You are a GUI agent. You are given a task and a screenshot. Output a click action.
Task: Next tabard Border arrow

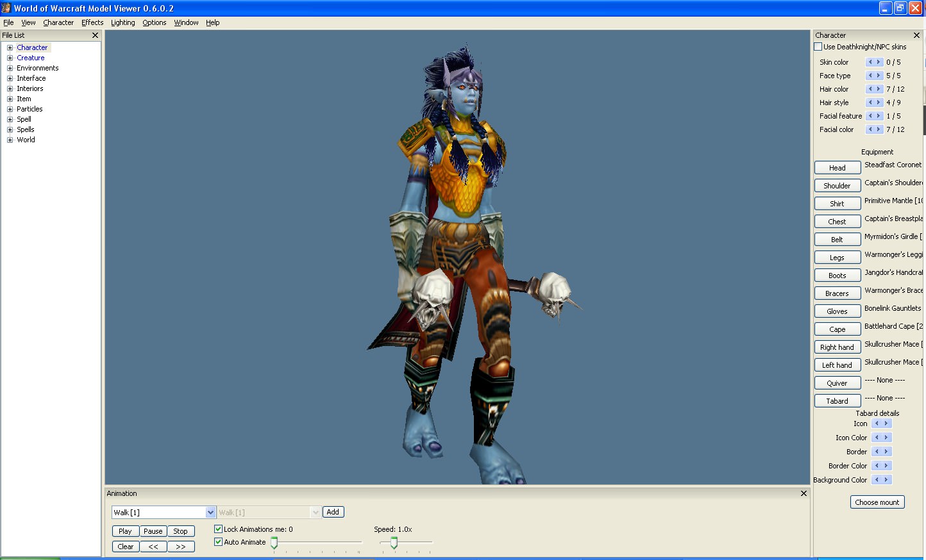tap(886, 452)
